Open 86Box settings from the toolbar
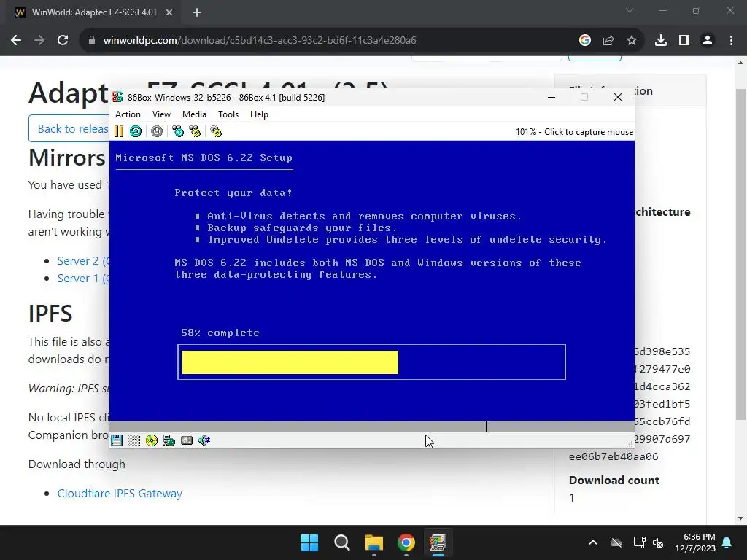747x560 pixels. [x=216, y=131]
